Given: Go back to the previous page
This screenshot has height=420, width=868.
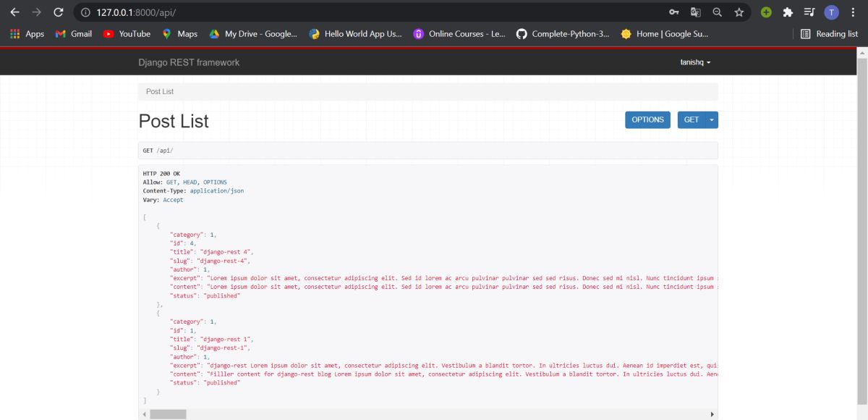Looking at the screenshot, I should [x=14, y=12].
